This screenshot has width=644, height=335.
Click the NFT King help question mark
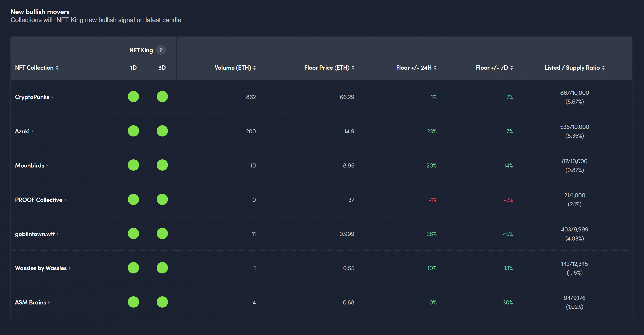pos(161,50)
